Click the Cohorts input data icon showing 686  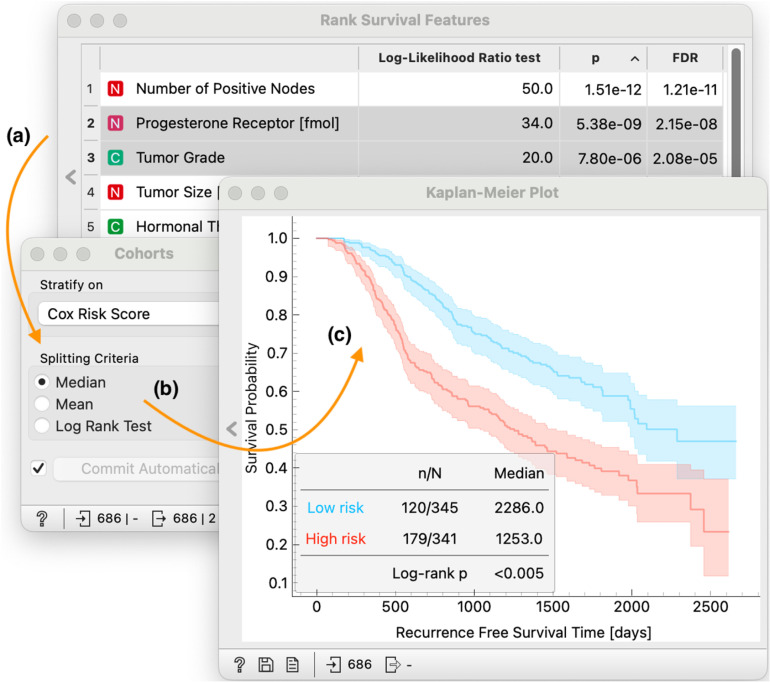pos(83,519)
